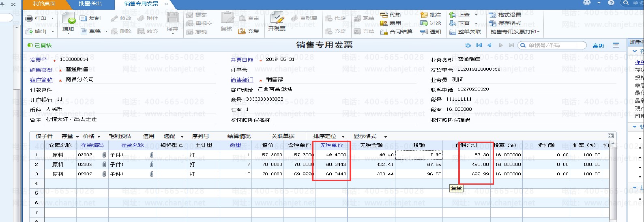
Task: Click the 输出 export icon
Action: (x=29, y=31)
